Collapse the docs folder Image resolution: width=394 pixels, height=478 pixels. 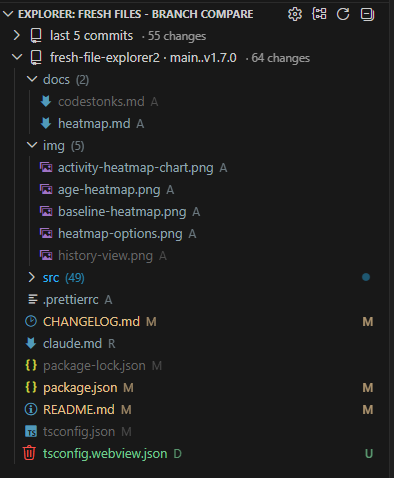[32, 79]
